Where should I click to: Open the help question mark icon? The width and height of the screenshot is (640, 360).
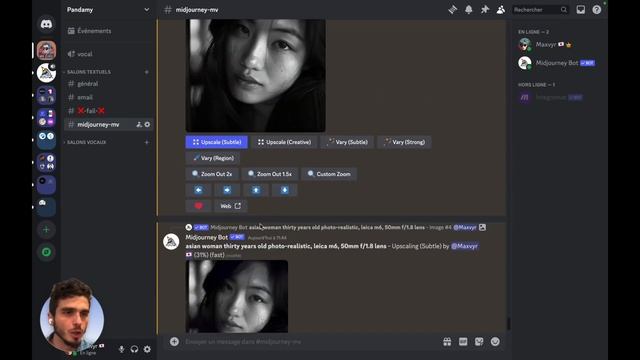[596, 9]
